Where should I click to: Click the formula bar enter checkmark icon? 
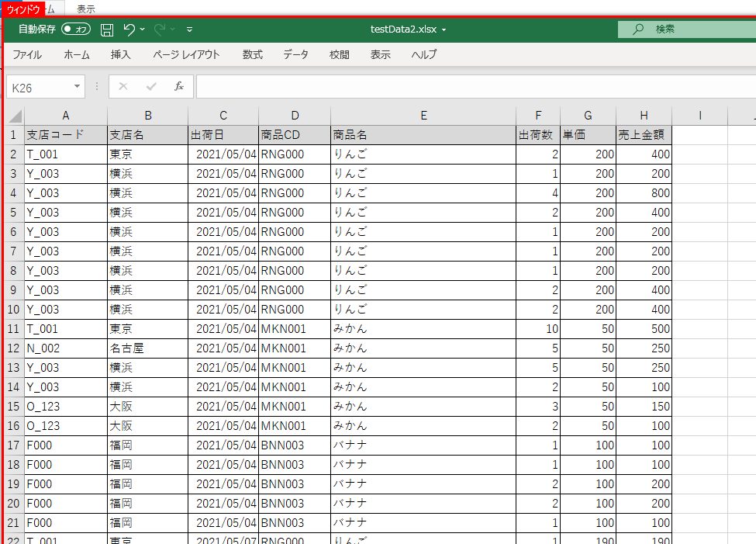[x=151, y=87]
